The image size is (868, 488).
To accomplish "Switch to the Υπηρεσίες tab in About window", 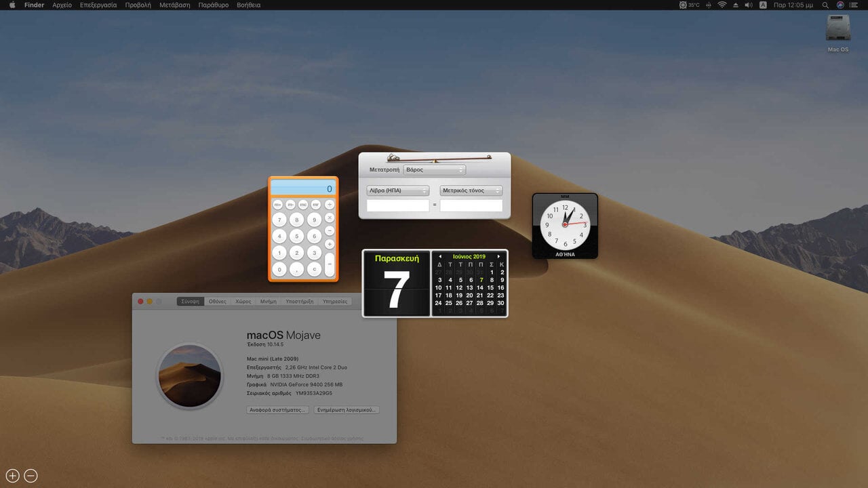I will [x=335, y=301].
